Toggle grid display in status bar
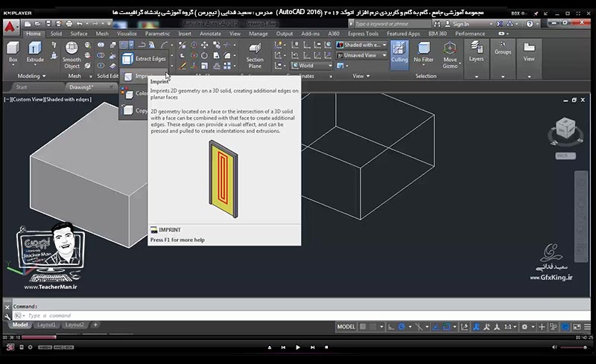Image resolution: width=596 pixels, height=364 pixels. pyautogui.click(x=363, y=327)
